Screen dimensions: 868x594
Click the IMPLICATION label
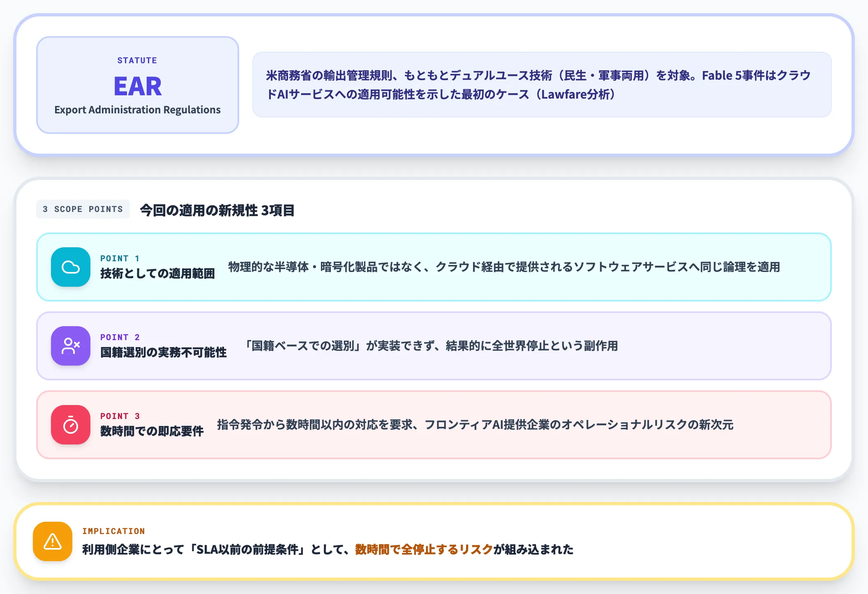pyautogui.click(x=113, y=531)
